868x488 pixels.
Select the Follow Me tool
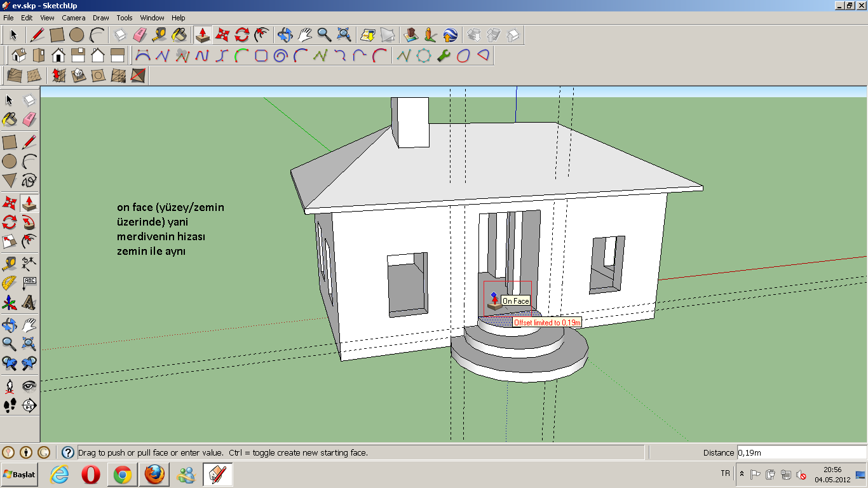point(29,222)
